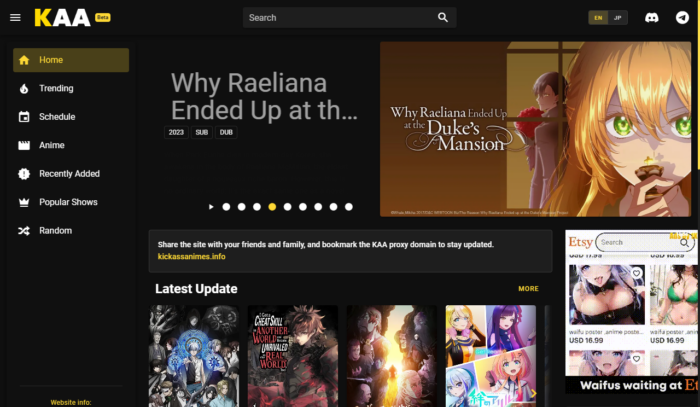The image size is (700, 407).
Task: Open the Telegram icon link
Action: tap(682, 17)
